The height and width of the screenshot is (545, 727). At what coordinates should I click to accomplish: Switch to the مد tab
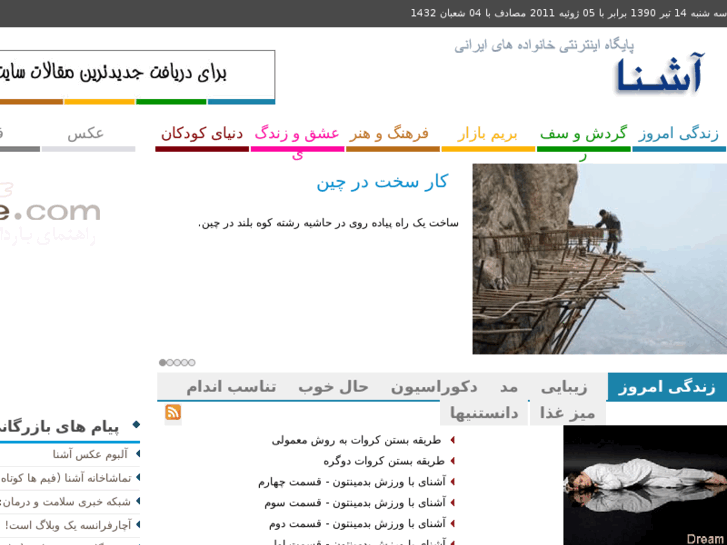(x=509, y=387)
